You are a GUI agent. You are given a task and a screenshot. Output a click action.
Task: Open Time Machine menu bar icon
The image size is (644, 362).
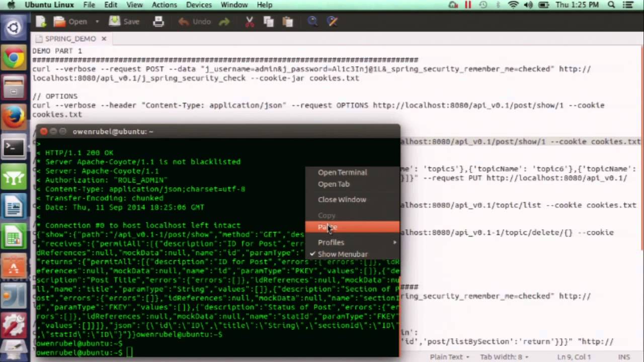483,5
